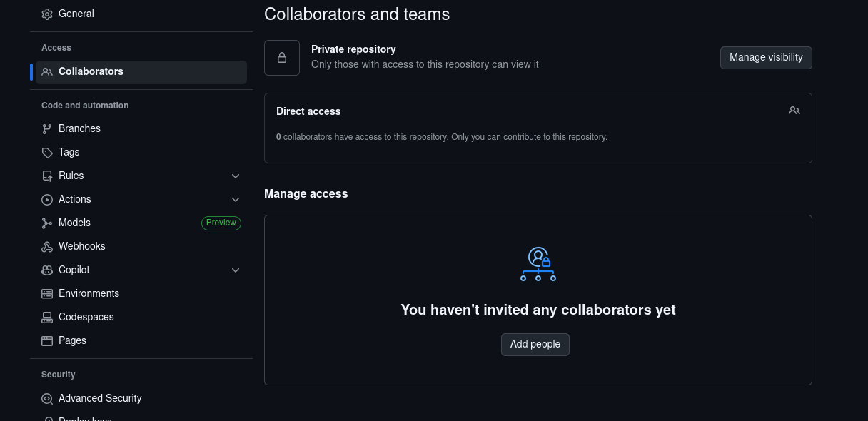Click the people icon in Direct access box

pyautogui.click(x=794, y=111)
